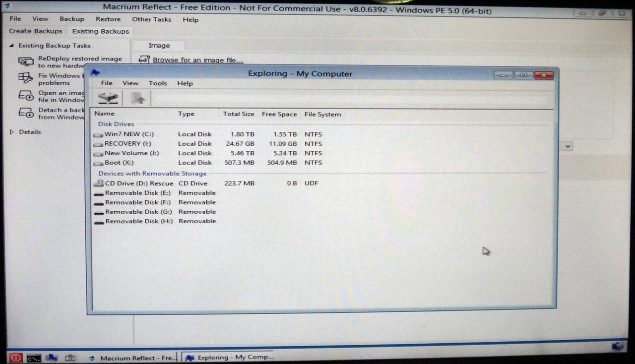Click the Removable Disk (H:) icon
The width and height of the screenshot is (635, 364).
(98, 222)
